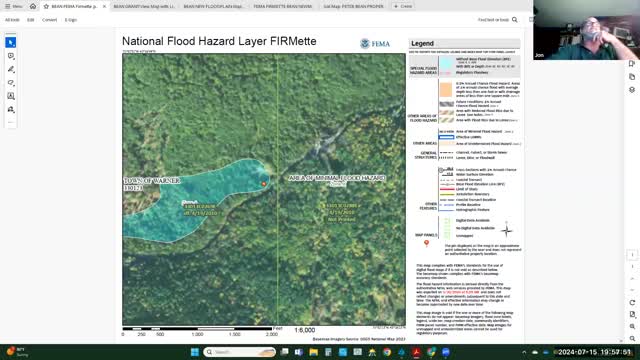The width and height of the screenshot is (640, 360).
Task: Click the Windows taskbar Search box
Action: (240, 352)
